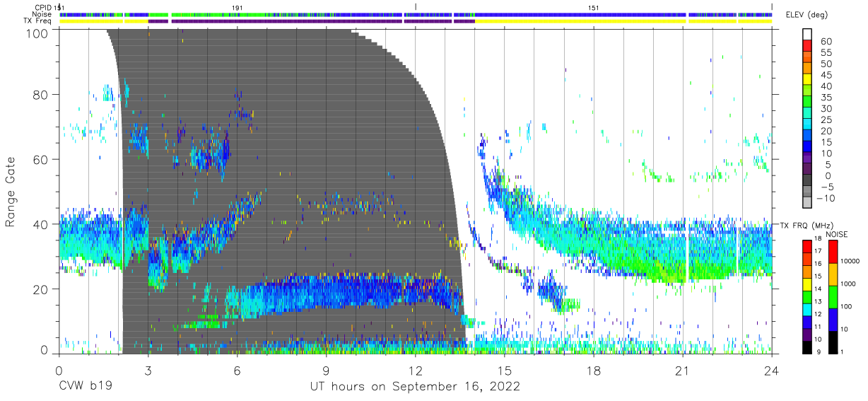Click the CPID value "191"
Image resolution: width=868 pixels, height=401 pixels.
click(237, 7)
